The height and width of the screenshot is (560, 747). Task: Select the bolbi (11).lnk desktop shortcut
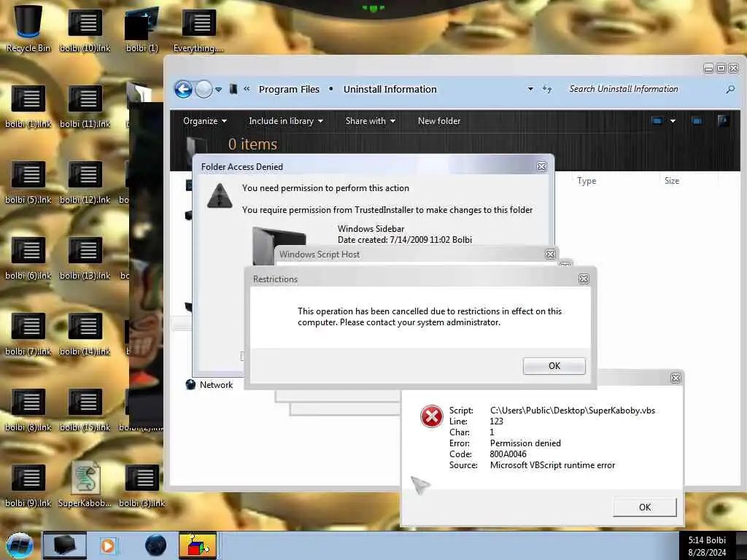pyautogui.click(x=85, y=106)
